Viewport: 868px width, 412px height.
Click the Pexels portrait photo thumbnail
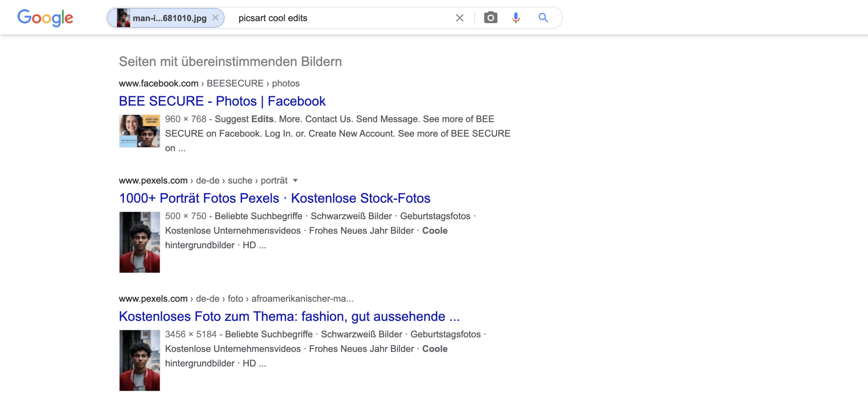(139, 242)
